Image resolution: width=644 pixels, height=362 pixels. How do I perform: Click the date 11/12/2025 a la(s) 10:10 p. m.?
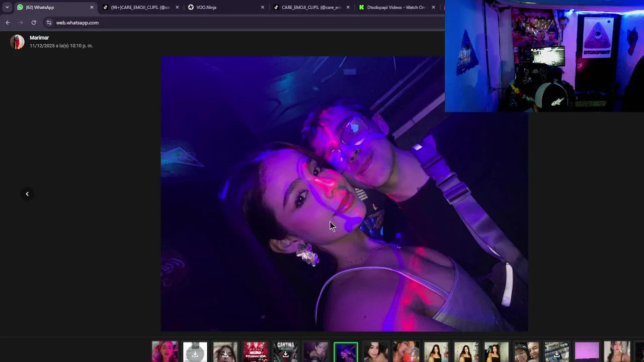61,46
